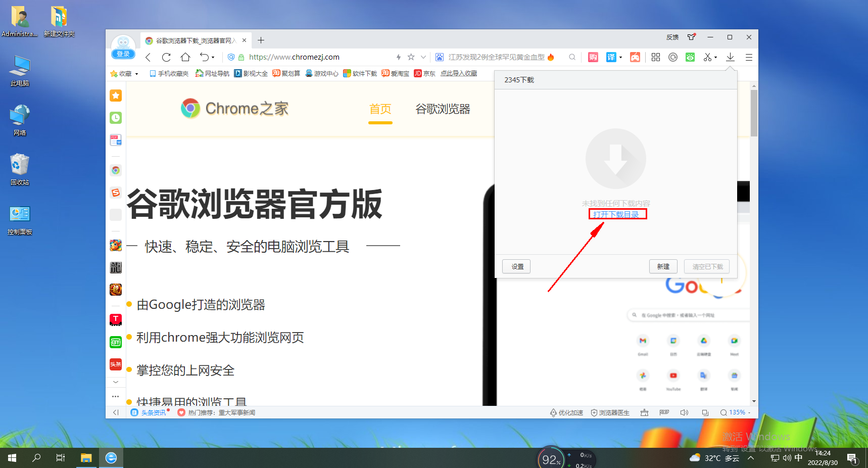Image resolution: width=868 pixels, height=468 pixels.
Task: Open the orange game controller icon
Action: point(635,57)
